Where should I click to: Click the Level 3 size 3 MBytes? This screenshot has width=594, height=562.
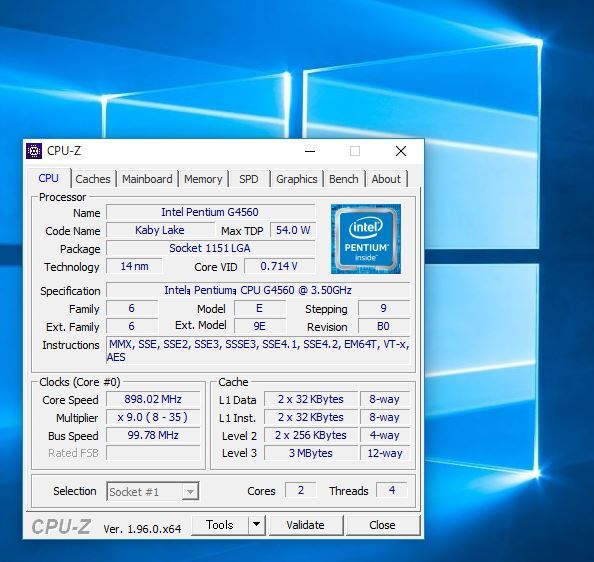click(311, 453)
